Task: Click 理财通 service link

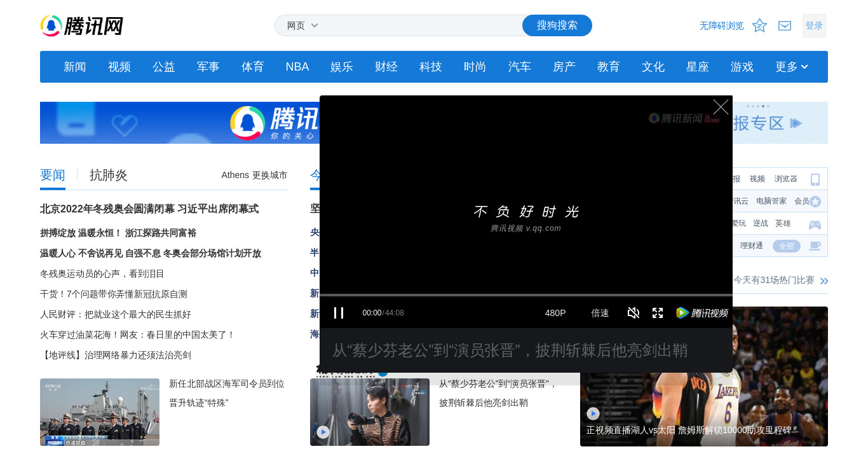Action: 752,245
